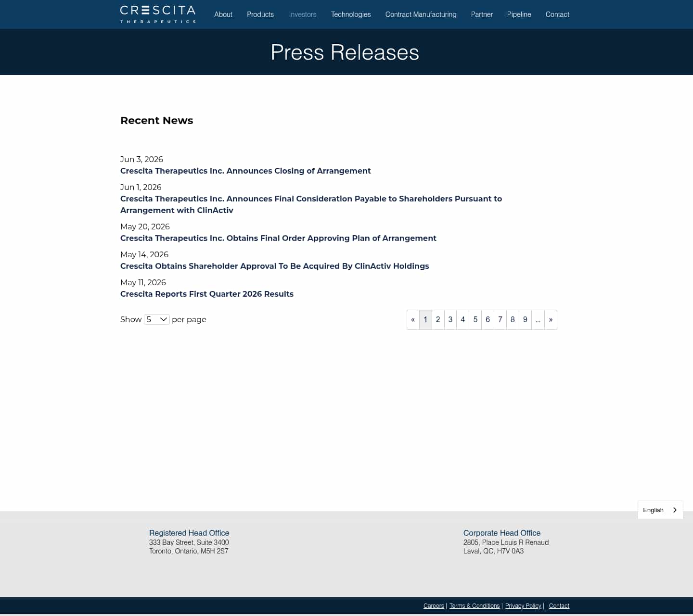The height and width of the screenshot is (616, 693).
Task: Open the Technologies menu
Action: [x=351, y=14]
